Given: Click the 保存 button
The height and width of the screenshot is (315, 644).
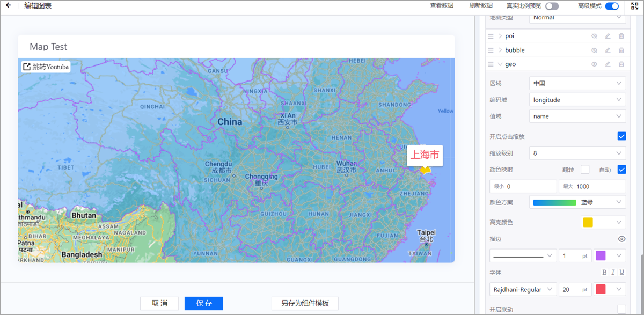Looking at the screenshot, I should point(204,303).
